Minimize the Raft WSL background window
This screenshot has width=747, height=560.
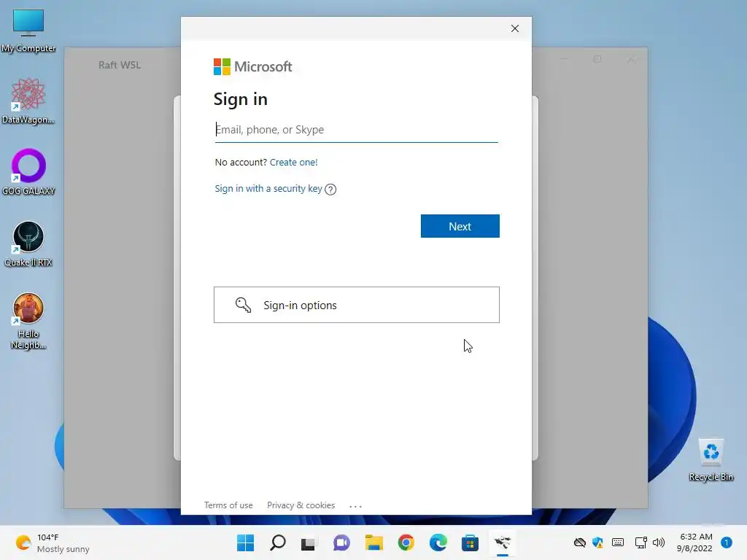pyautogui.click(x=564, y=59)
